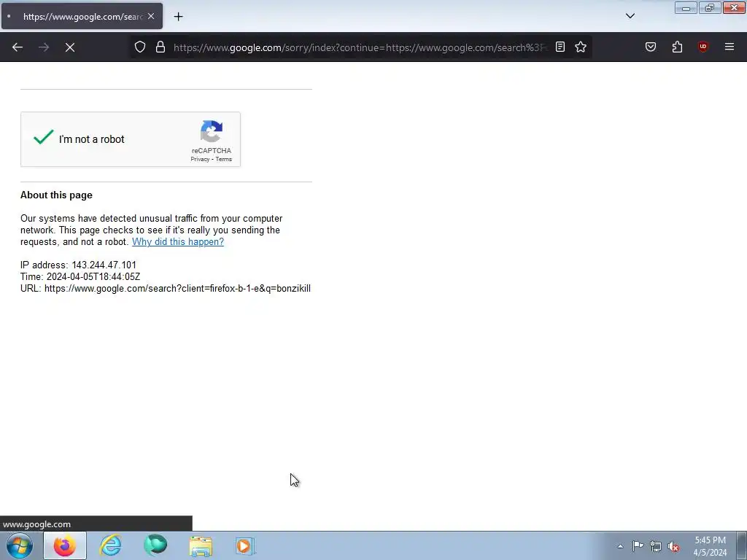Open the Windows Start menu

[x=19, y=545]
